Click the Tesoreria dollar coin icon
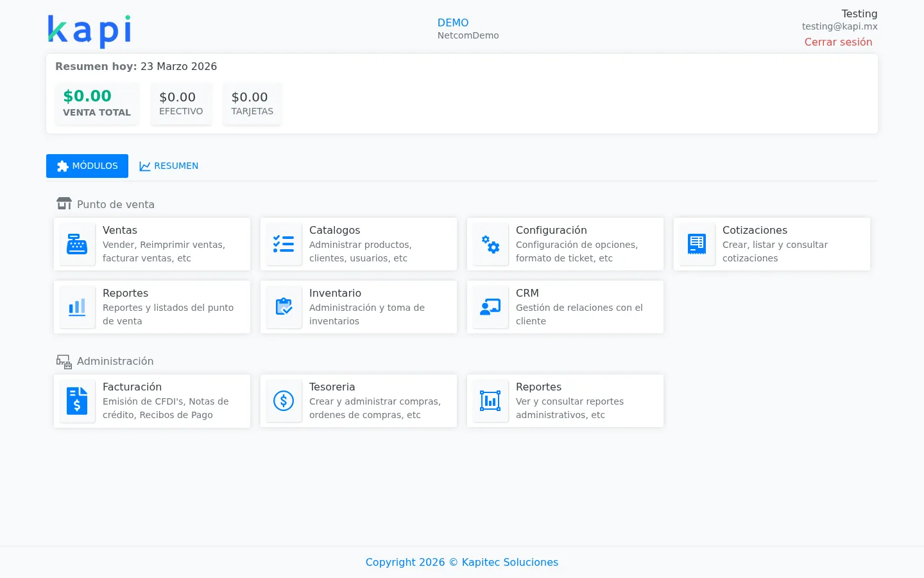Screen dimensions: 924x578 point(284,401)
